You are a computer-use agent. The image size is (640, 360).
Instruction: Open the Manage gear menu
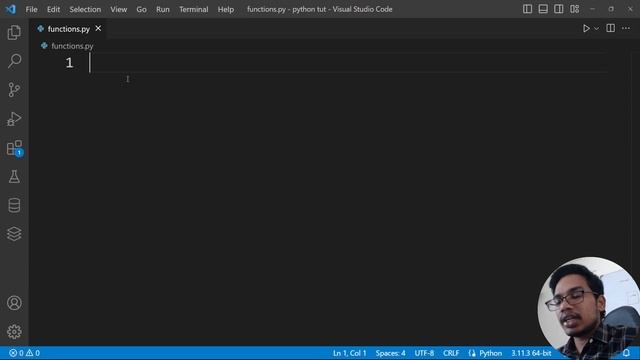(x=14, y=331)
